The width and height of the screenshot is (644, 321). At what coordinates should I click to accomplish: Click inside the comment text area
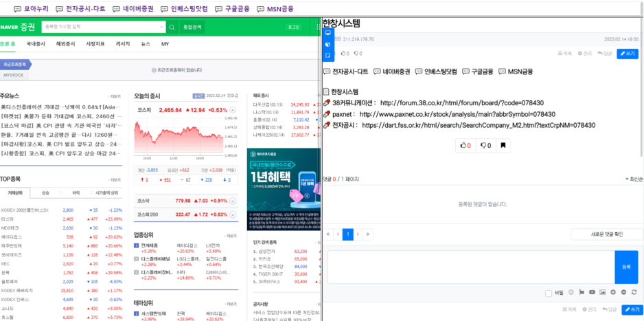pyautogui.click(x=471, y=267)
